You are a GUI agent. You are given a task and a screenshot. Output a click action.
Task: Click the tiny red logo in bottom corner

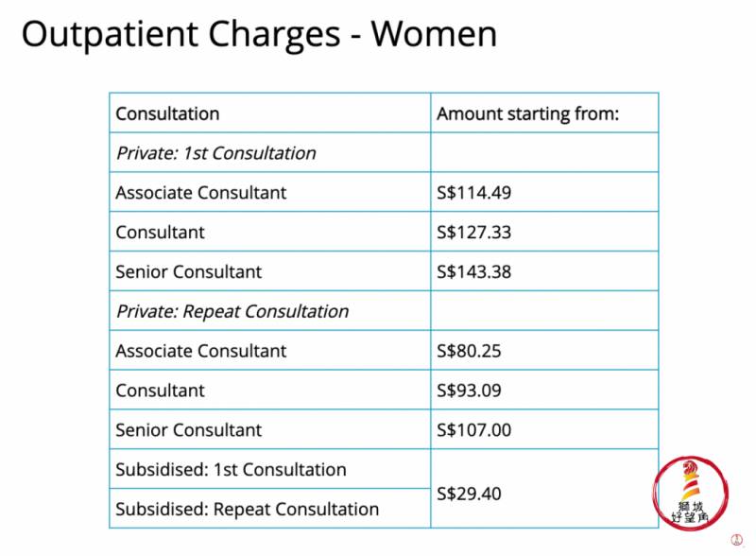click(735, 539)
